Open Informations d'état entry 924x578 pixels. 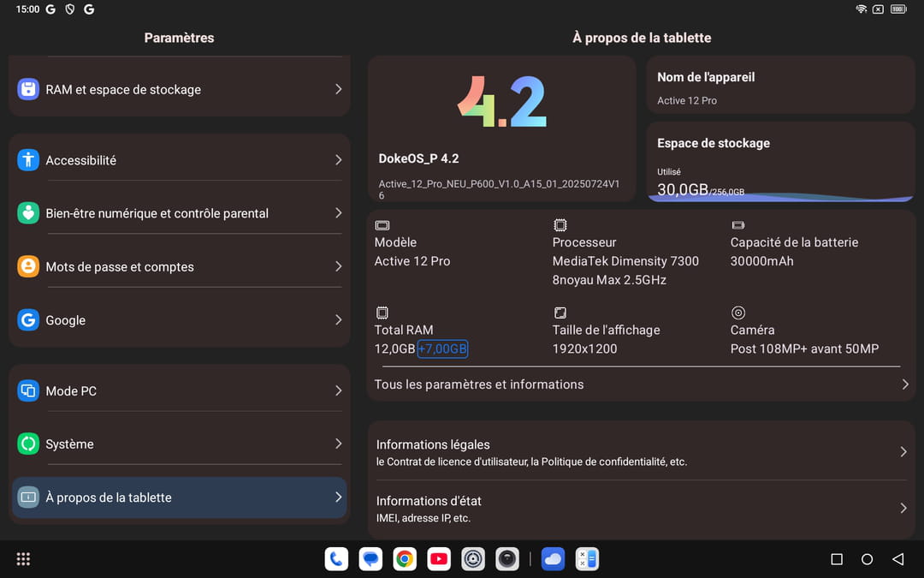[640, 509]
